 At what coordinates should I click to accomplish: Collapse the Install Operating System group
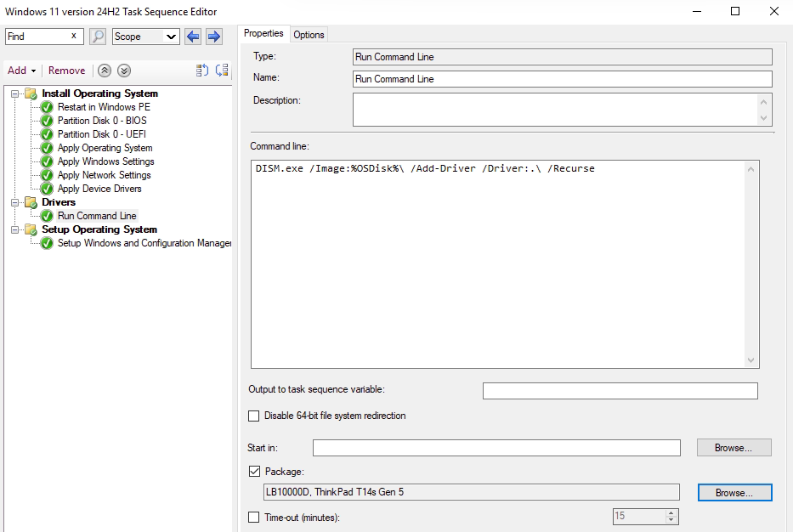14,93
